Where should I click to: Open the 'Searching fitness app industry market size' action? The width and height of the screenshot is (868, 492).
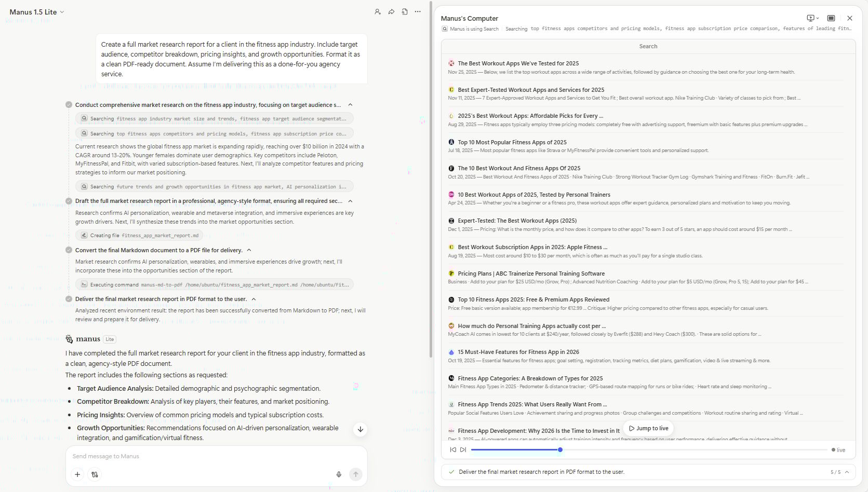pyautogui.click(x=214, y=118)
